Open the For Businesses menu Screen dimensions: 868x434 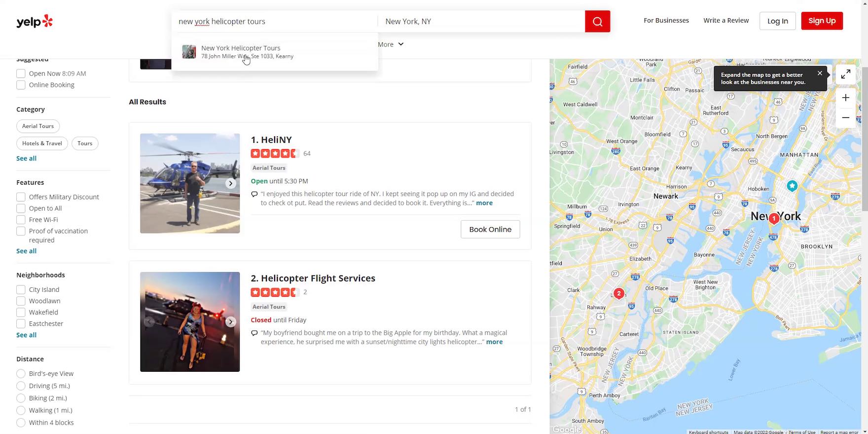[666, 21]
